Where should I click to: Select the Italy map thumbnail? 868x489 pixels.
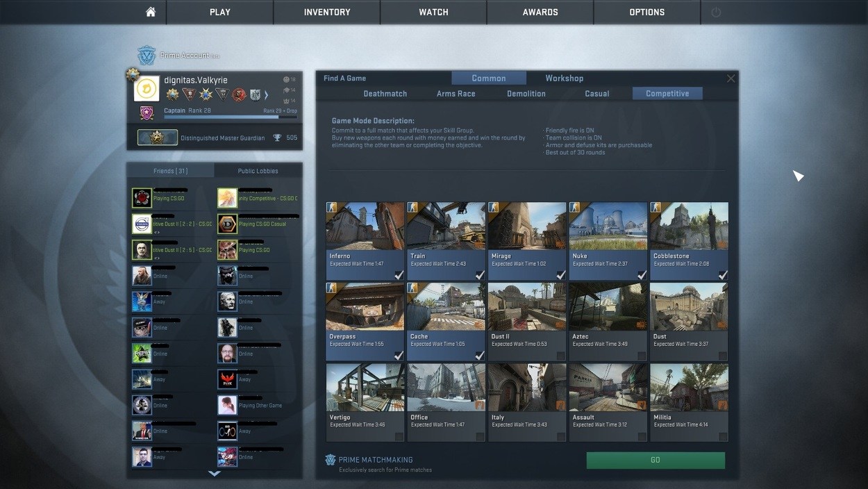coord(527,388)
